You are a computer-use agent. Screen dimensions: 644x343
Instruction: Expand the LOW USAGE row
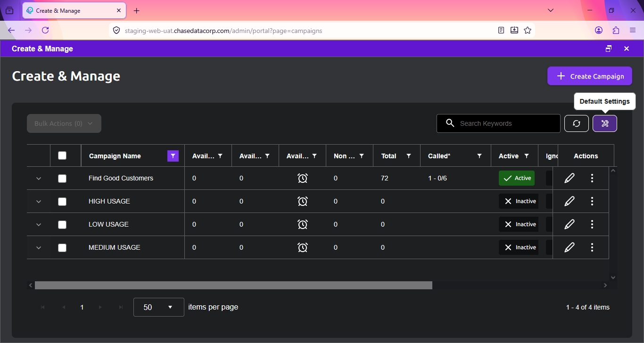(39, 225)
